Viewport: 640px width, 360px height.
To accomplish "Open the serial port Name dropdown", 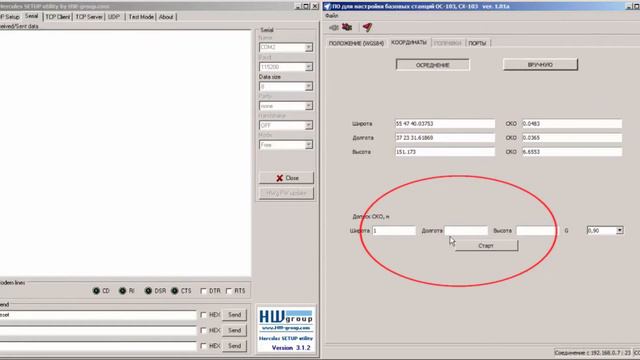I will 309,47.
